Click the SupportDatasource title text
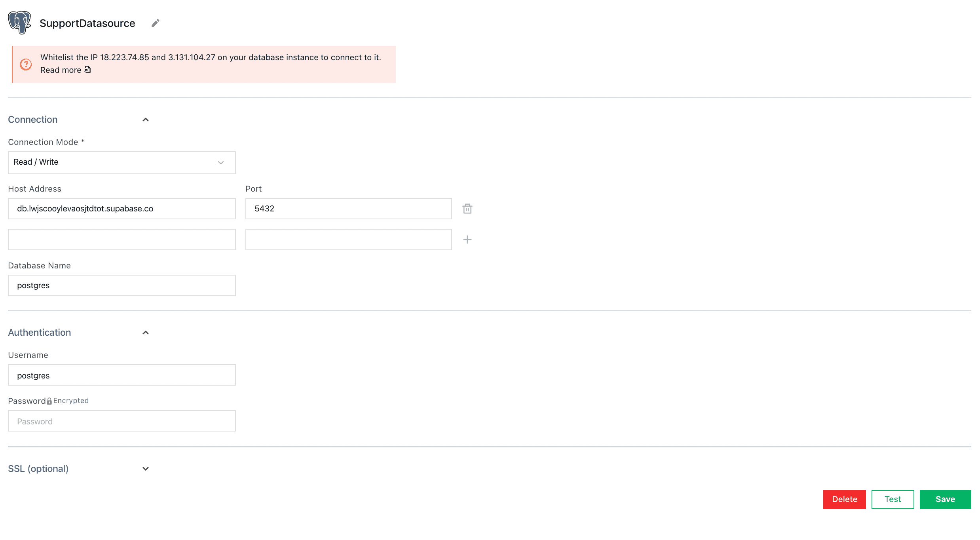 pyautogui.click(x=87, y=23)
